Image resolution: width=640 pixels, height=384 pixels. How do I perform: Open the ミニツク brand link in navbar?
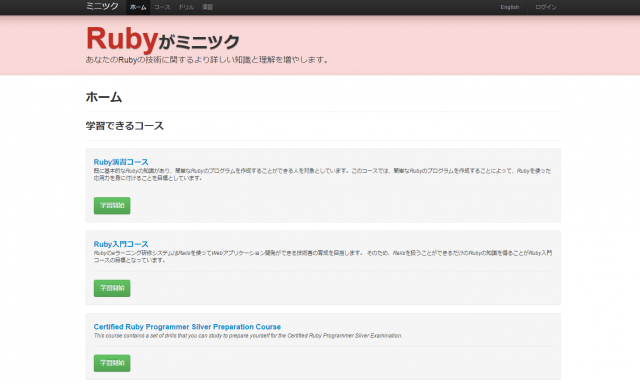coord(102,7)
